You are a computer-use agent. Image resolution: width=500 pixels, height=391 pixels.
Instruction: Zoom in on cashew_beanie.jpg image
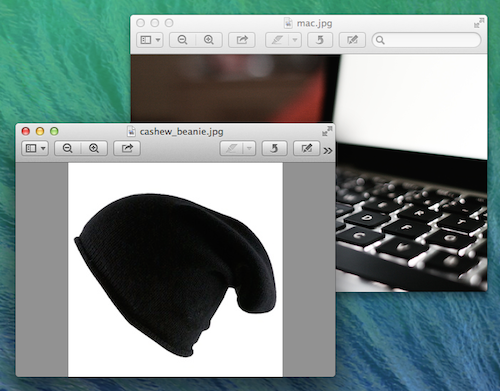[x=94, y=148]
